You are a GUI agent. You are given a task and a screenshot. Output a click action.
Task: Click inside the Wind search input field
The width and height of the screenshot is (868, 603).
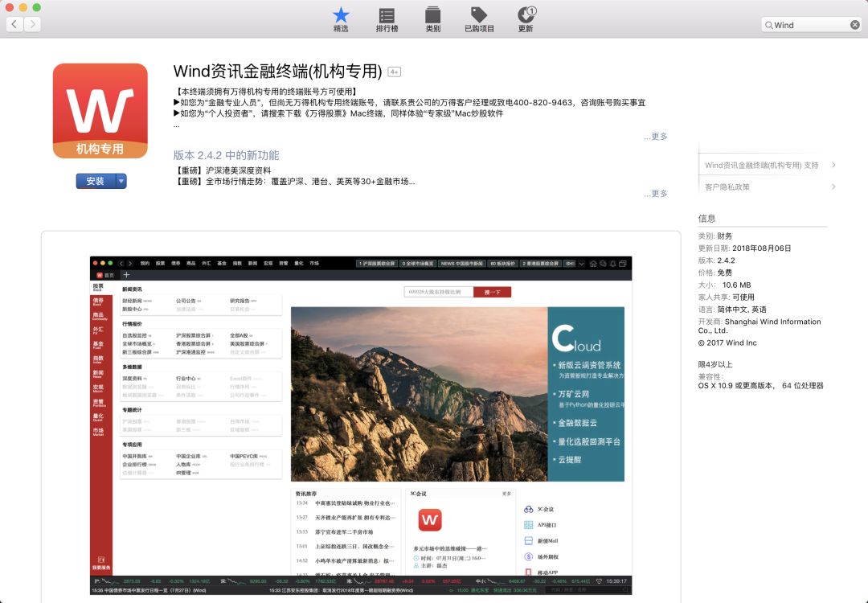click(x=808, y=24)
